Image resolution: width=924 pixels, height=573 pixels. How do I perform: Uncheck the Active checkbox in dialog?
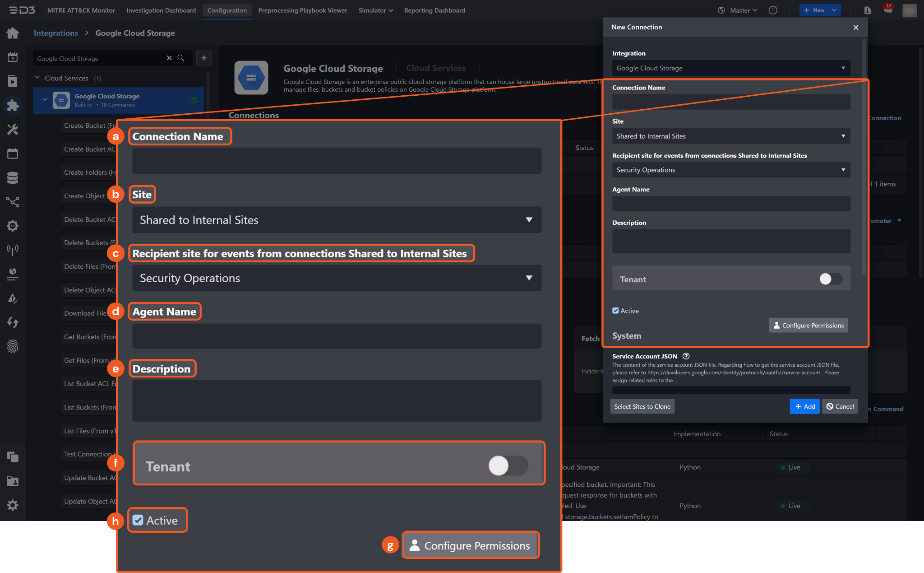click(615, 311)
